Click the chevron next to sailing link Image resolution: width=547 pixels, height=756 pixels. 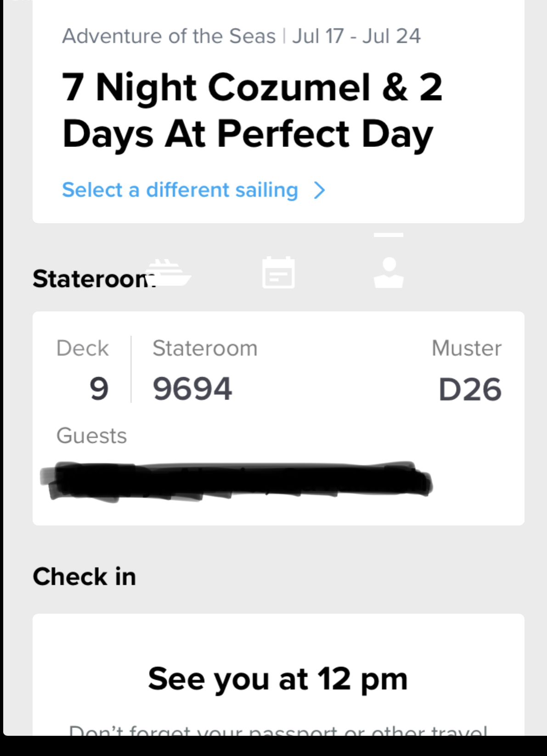pyautogui.click(x=320, y=190)
